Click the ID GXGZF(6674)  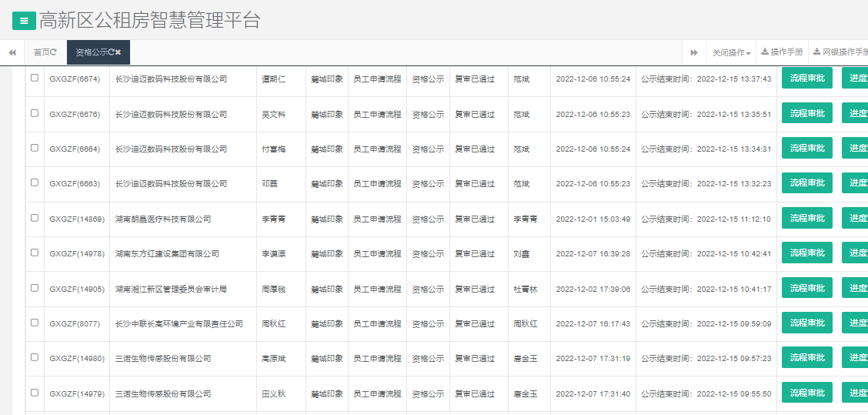[x=75, y=79]
